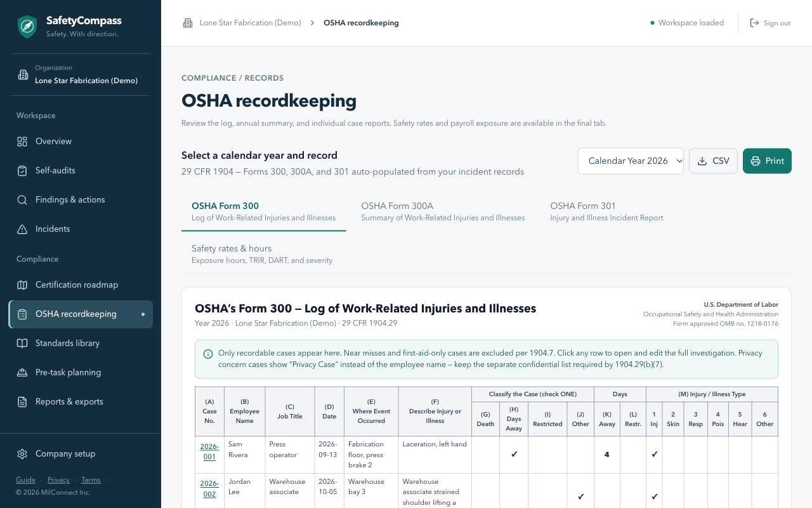Open case 2026-002 link
Screen dimensions: 812x508
pyautogui.click(x=209, y=489)
